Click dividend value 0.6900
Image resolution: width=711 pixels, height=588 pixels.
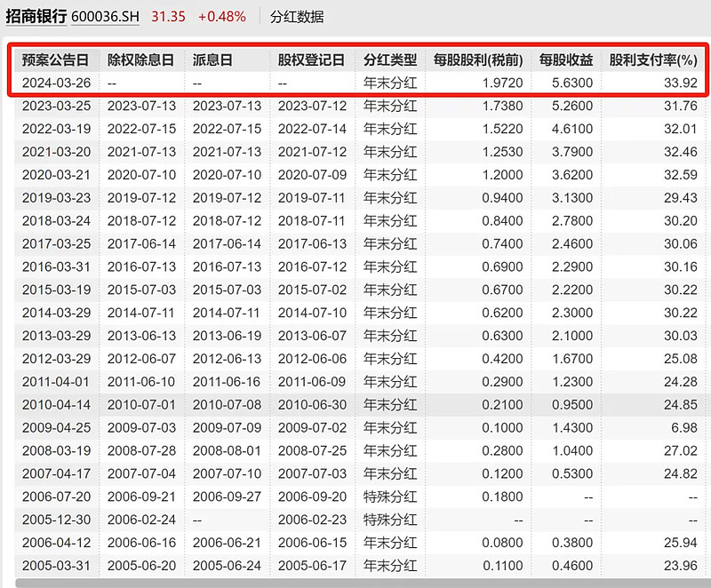(x=502, y=266)
